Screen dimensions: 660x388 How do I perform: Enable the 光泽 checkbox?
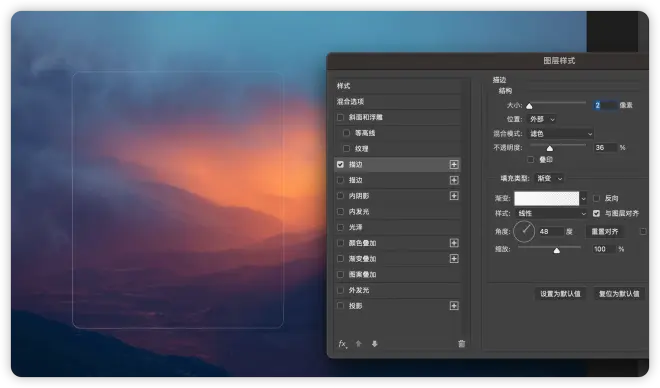tap(341, 227)
